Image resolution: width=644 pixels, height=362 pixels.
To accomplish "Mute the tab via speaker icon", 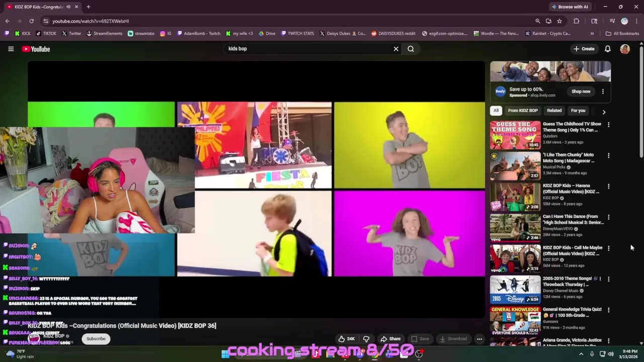I will click(x=68, y=7).
